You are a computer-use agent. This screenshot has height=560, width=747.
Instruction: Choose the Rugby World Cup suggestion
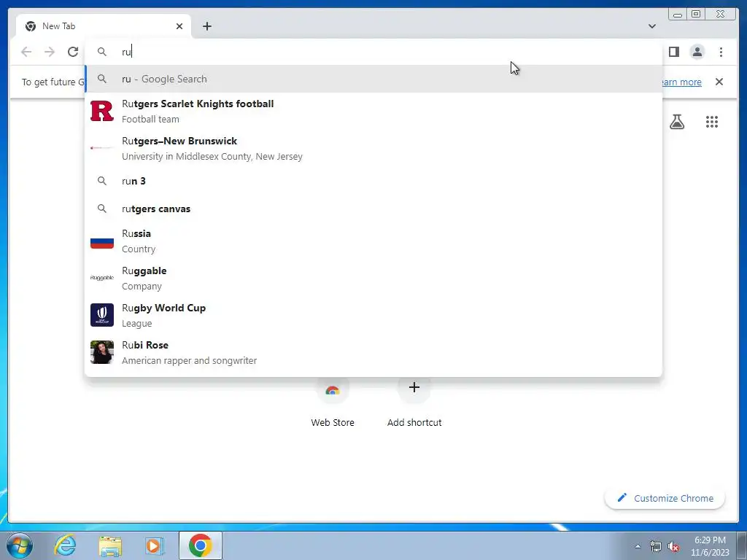[373, 315]
